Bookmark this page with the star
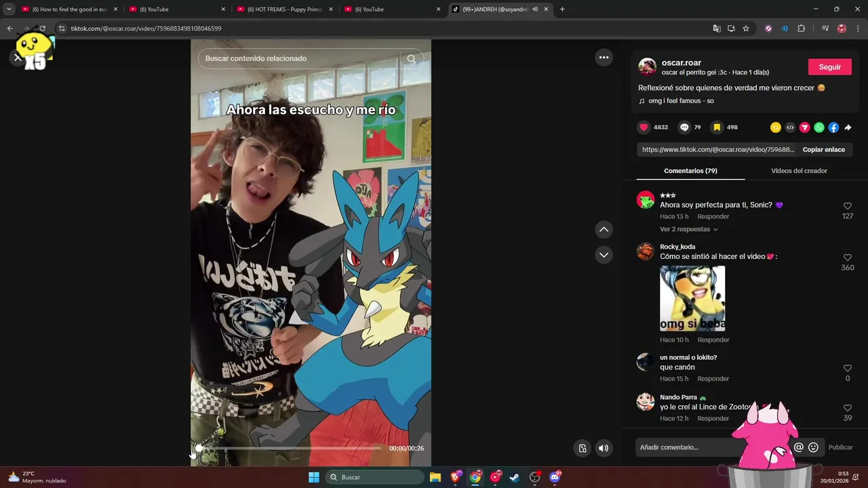This screenshot has width=868, height=488. click(x=746, y=28)
